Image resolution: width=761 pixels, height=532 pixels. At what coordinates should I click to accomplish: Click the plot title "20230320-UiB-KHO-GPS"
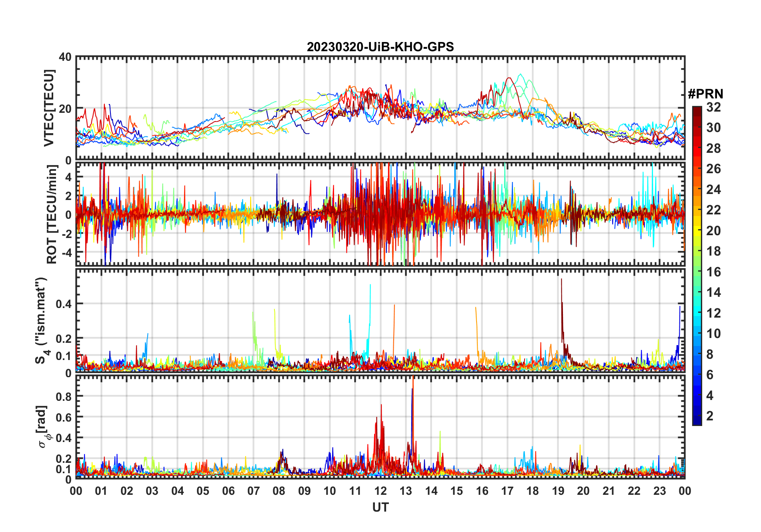click(x=380, y=47)
